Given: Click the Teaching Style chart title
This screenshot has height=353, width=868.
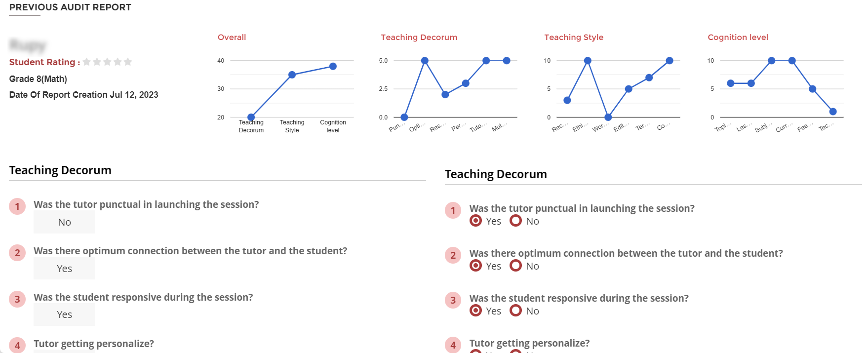Looking at the screenshot, I should click(574, 38).
